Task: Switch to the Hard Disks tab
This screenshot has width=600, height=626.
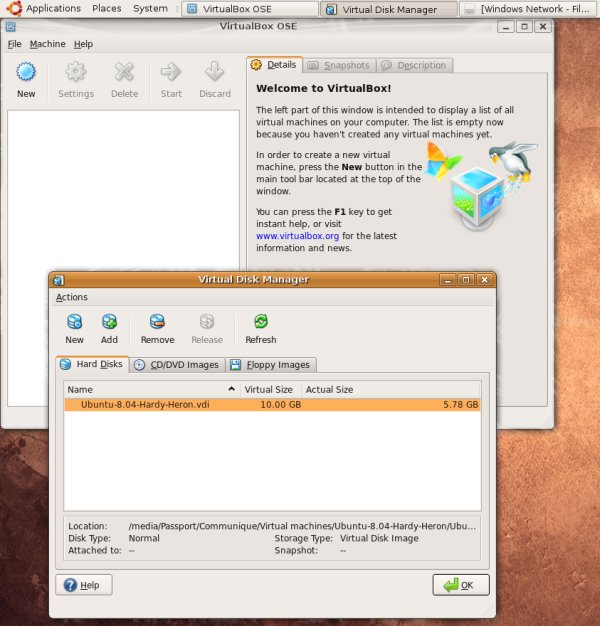Action: pyautogui.click(x=92, y=365)
